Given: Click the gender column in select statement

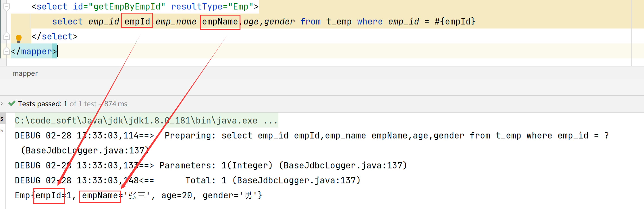Looking at the screenshot, I should point(279,22).
